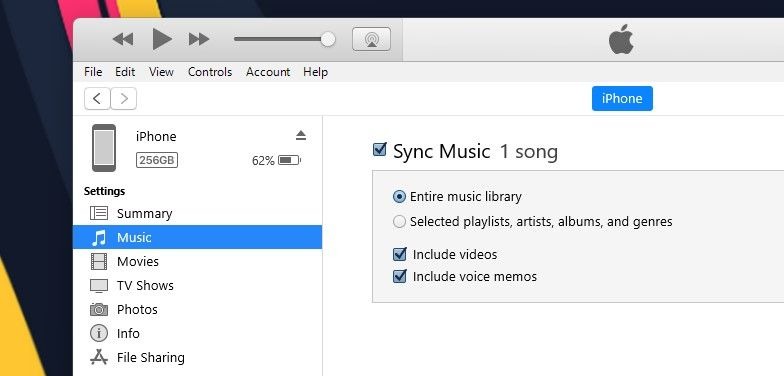The width and height of the screenshot is (784, 376).
Task: Eject the iPhone using the eject icon
Action: pos(300,135)
